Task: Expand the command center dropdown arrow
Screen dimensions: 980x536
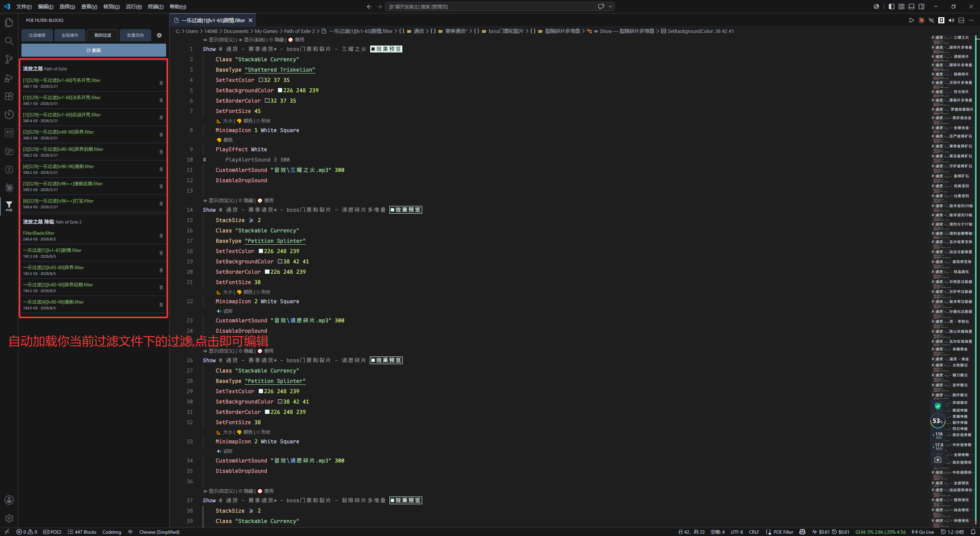Action: click(610, 7)
